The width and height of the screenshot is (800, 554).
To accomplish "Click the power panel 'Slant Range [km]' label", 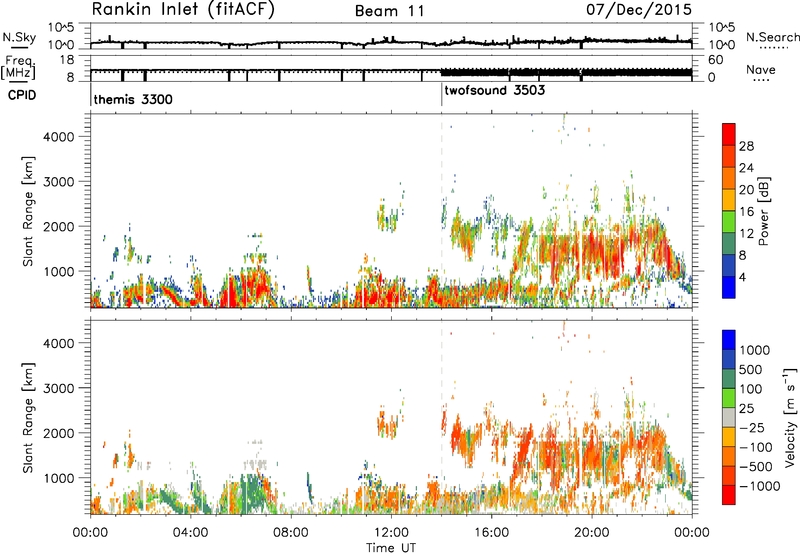I will coord(28,211).
